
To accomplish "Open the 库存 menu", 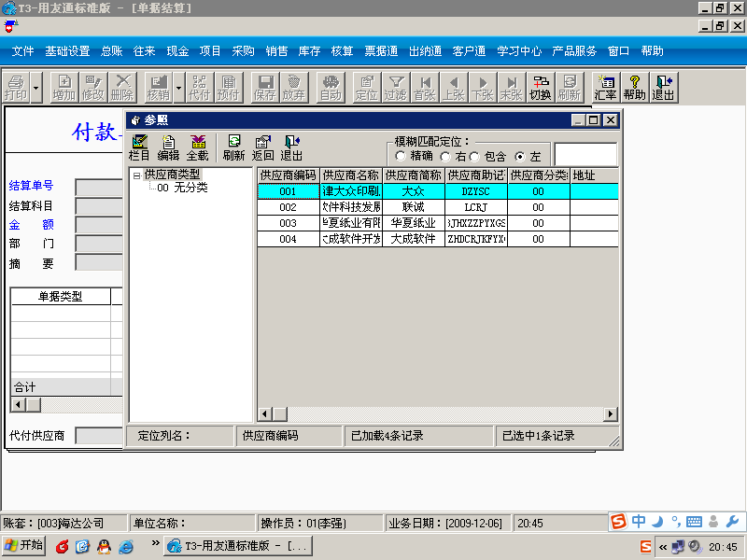I will click(310, 51).
